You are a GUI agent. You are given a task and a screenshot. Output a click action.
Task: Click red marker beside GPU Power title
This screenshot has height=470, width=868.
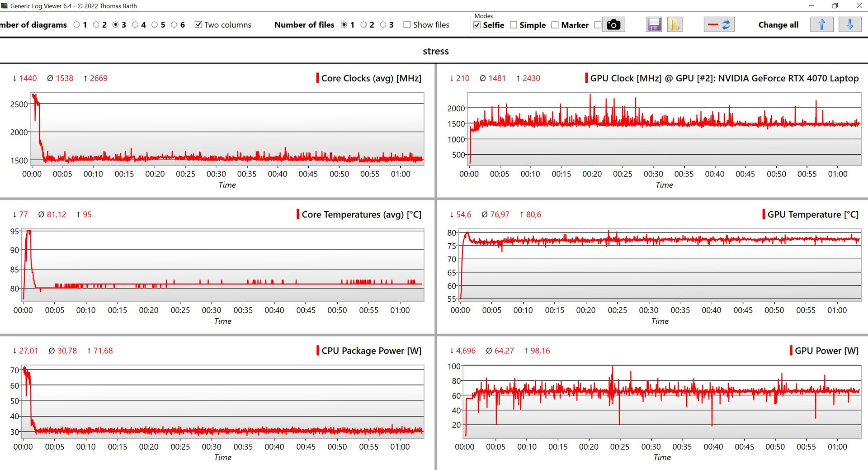[x=791, y=351]
